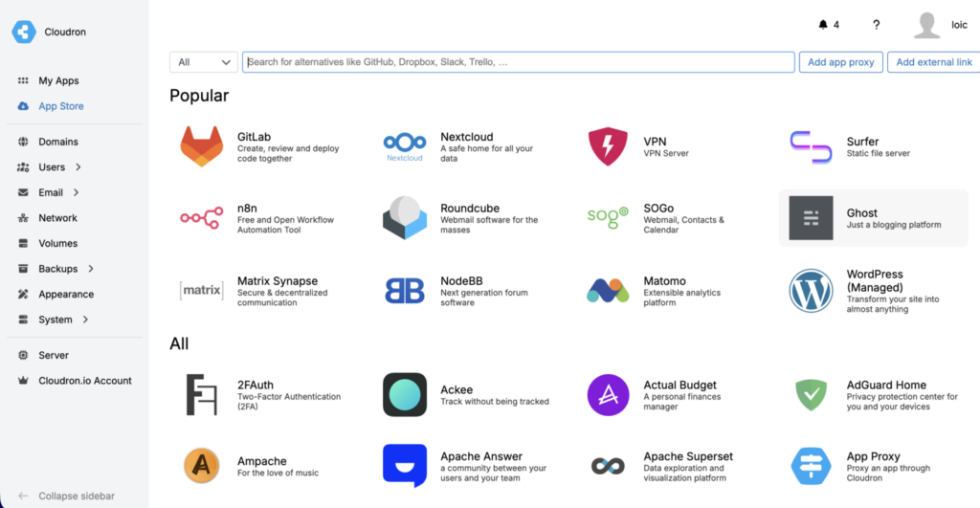Image resolution: width=980 pixels, height=508 pixels.
Task: Open the Ghost app icon
Action: click(x=811, y=218)
